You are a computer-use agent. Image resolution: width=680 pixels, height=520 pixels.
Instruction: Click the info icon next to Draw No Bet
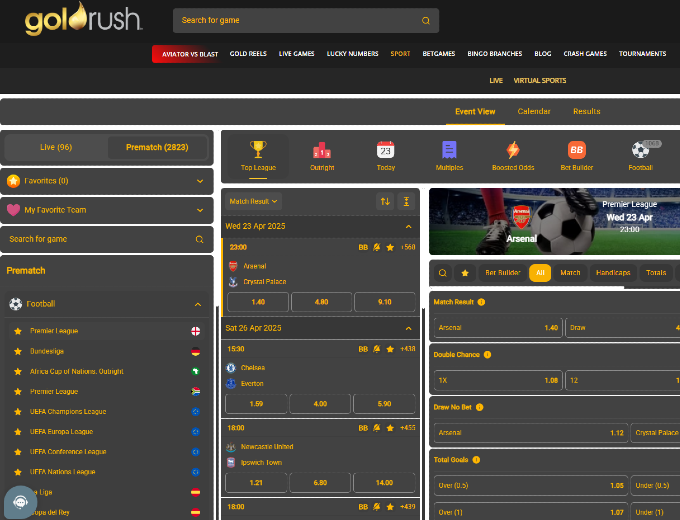pos(480,407)
